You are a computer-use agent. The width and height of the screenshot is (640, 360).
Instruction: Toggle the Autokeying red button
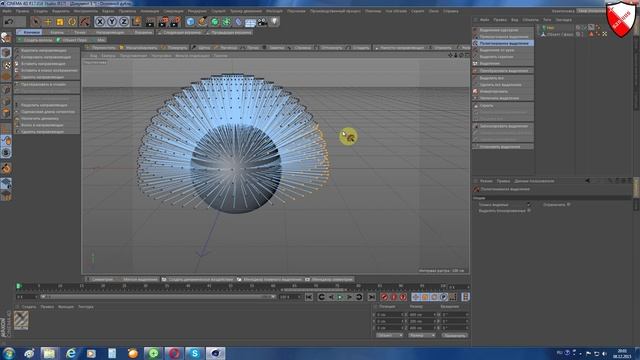pyautogui.click(x=394, y=297)
